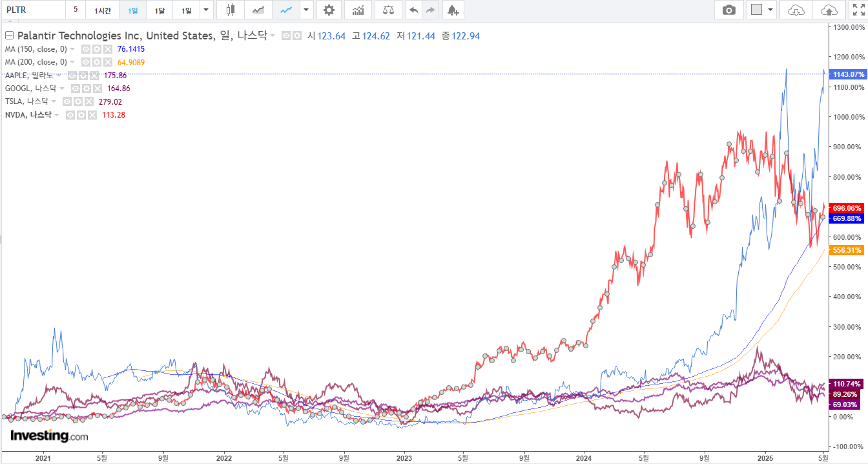This screenshot has height=464, width=868.
Task: Toggle visibility of NVDA series
Action: pos(70,115)
